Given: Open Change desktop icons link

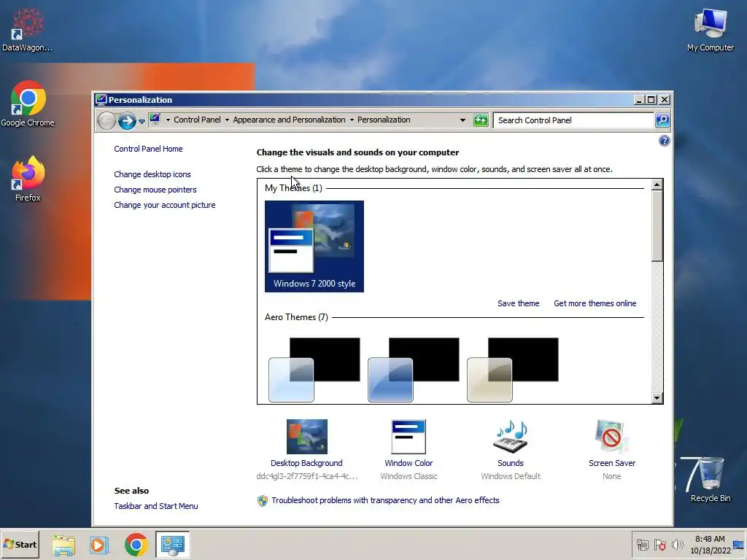Looking at the screenshot, I should [152, 174].
